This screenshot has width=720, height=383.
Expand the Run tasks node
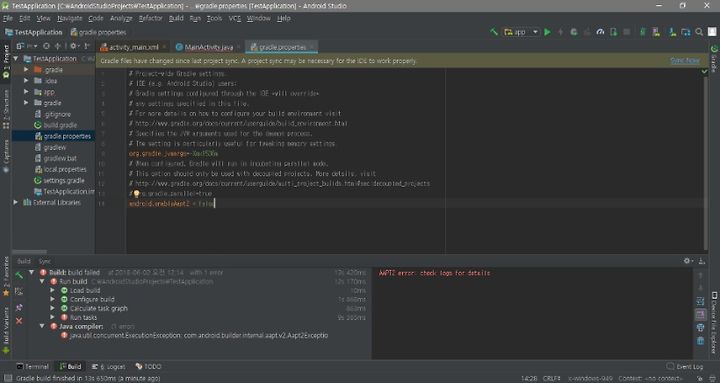[x=52, y=317]
